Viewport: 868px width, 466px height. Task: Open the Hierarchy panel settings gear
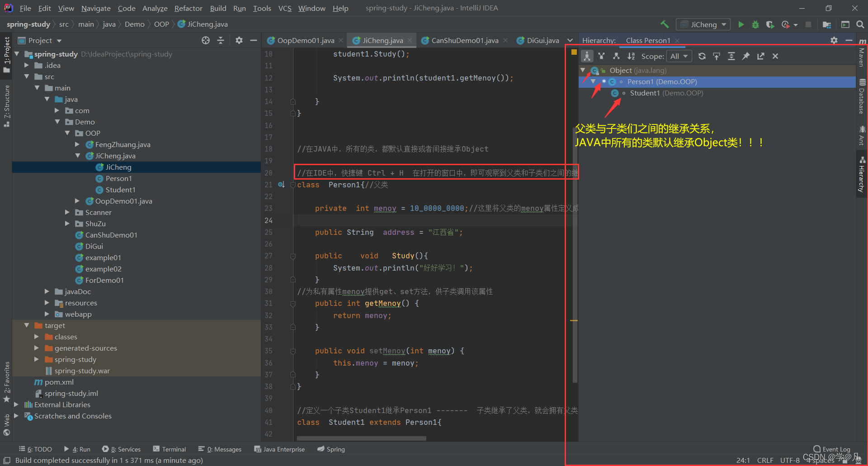pyautogui.click(x=834, y=40)
